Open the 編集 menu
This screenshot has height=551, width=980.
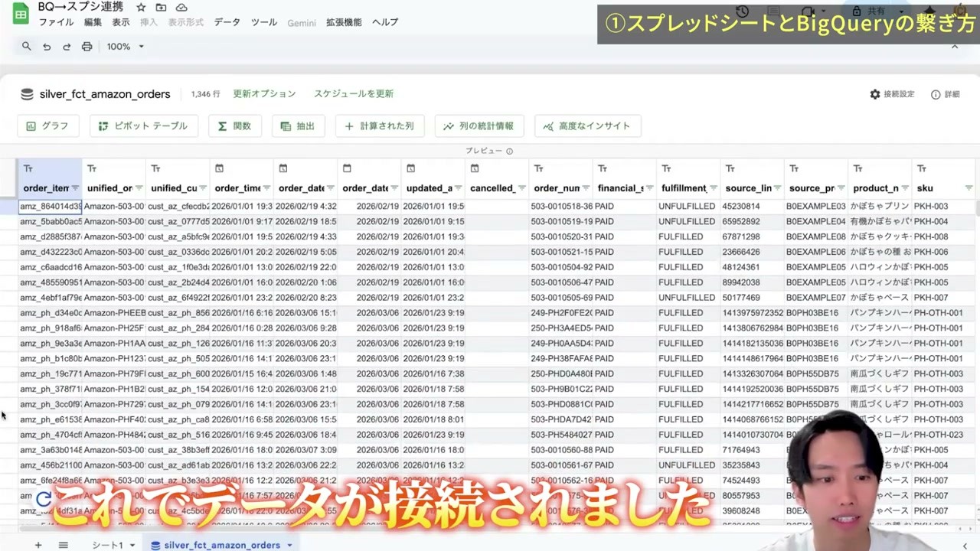(x=93, y=22)
